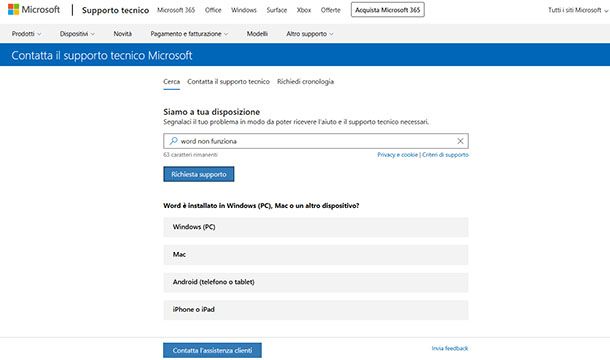Open the Office nav link

[x=213, y=10]
